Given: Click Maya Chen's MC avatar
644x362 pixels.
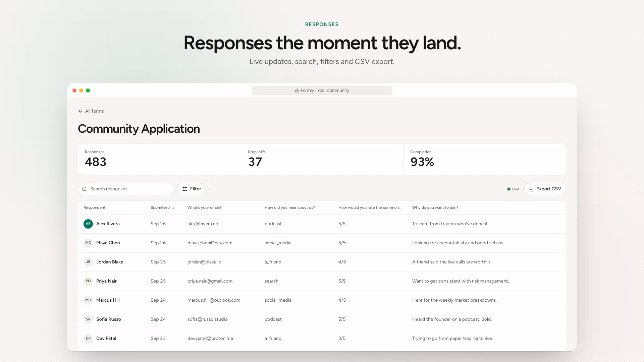Looking at the screenshot, I should tap(88, 243).
